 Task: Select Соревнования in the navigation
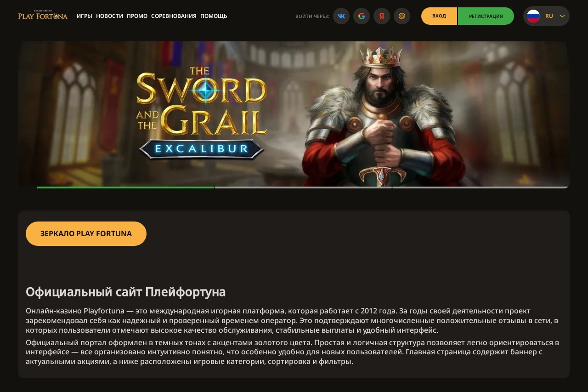(174, 16)
